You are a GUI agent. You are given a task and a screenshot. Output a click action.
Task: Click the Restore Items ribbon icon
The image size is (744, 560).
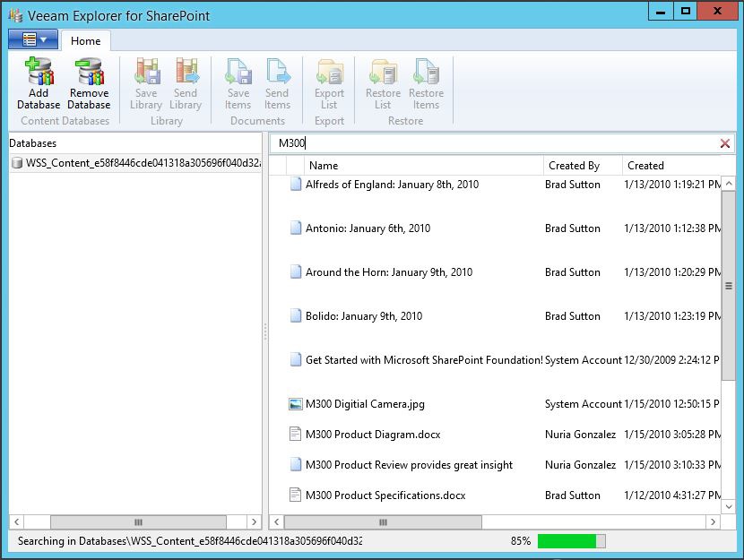click(x=426, y=71)
